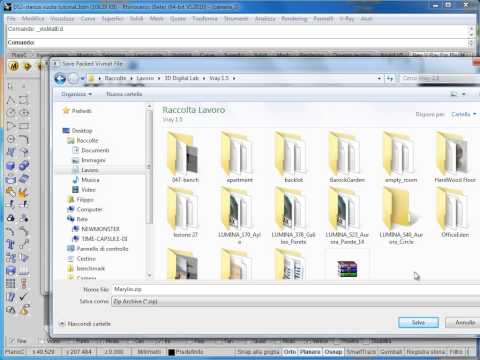Select Lavoro in the navigation tree
480x360 pixels.
pos(90,170)
